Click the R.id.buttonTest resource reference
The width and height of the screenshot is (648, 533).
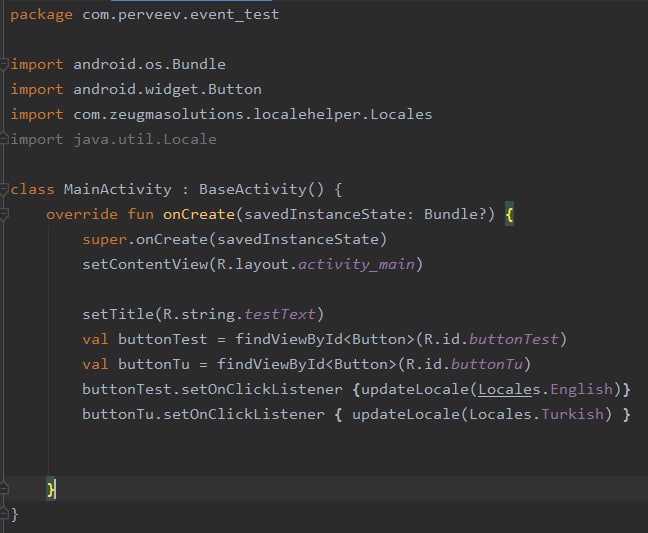491,340
